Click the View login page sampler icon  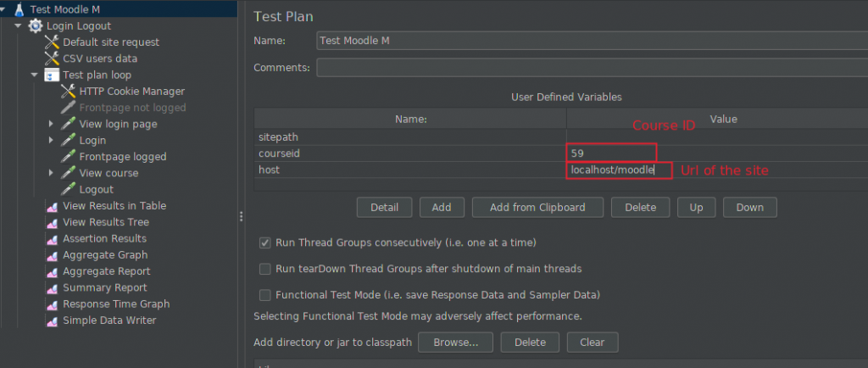(x=68, y=124)
